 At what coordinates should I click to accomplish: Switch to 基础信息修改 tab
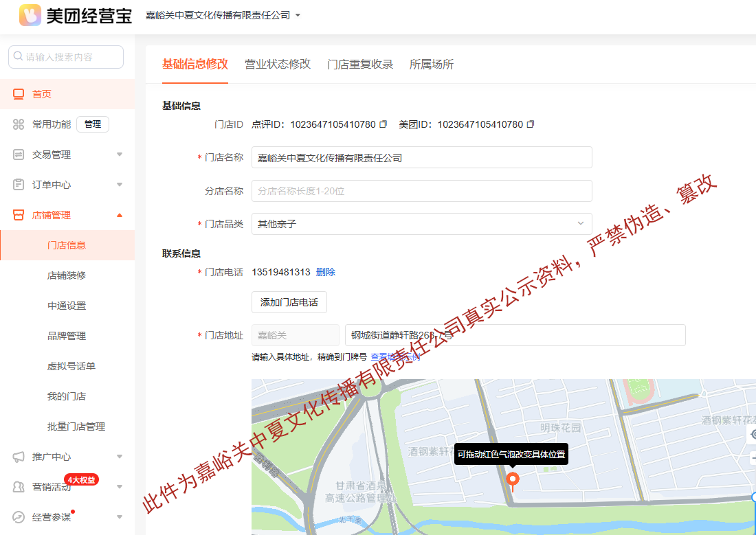click(x=194, y=64)
